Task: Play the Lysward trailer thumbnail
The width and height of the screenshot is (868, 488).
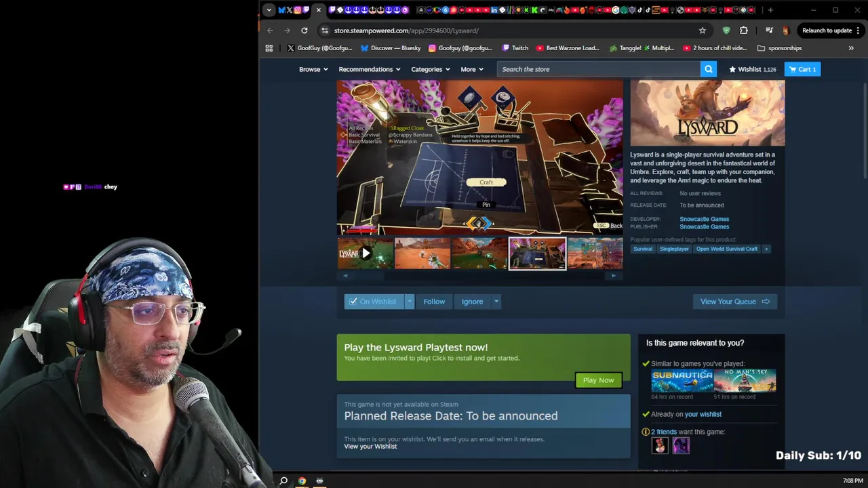Action: click(x=366, y=253)
